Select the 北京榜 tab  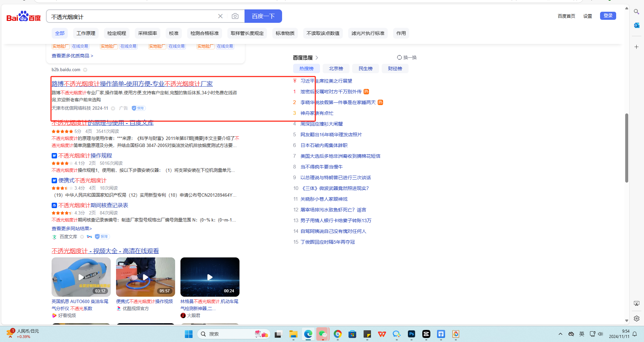[x=336, y=68]
